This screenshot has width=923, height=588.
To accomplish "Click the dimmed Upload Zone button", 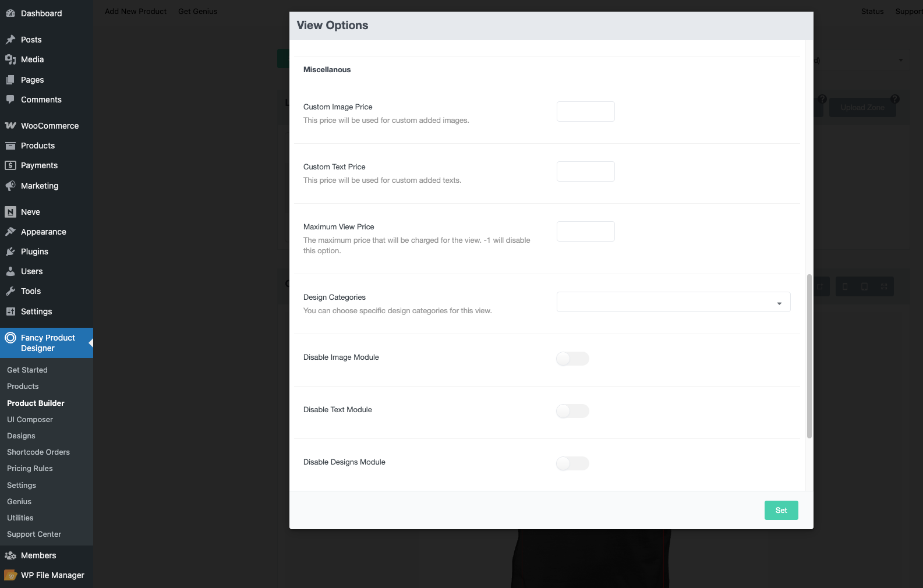I will coord(862,107).
